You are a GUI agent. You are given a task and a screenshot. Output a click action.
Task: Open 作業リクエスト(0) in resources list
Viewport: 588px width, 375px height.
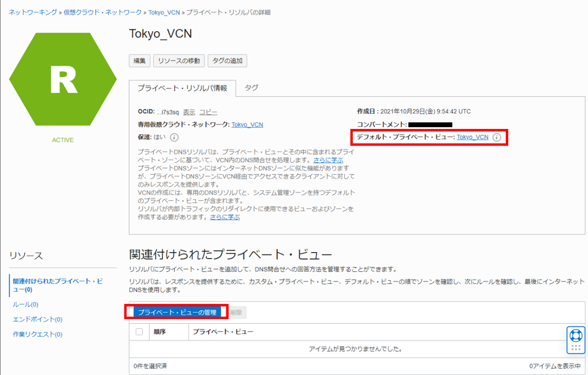(37, 334)
